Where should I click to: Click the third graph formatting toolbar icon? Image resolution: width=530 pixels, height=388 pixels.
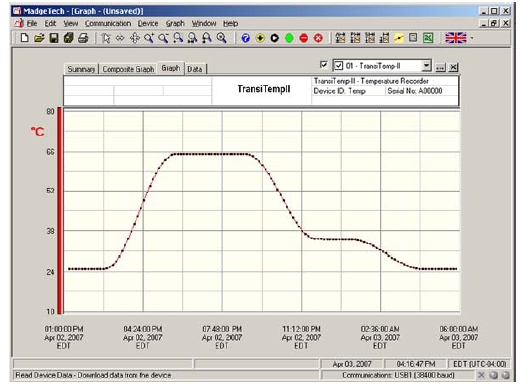pyautogui.click(x=370, y=38)
